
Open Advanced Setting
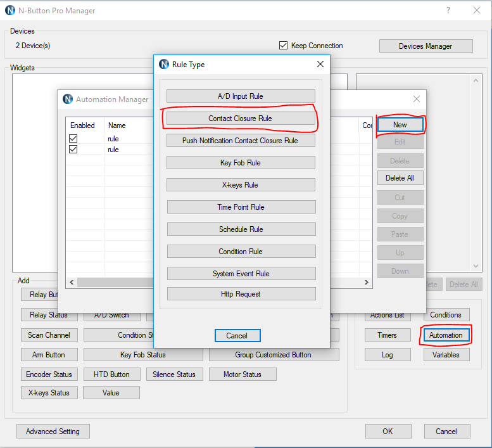coord(53,432)
